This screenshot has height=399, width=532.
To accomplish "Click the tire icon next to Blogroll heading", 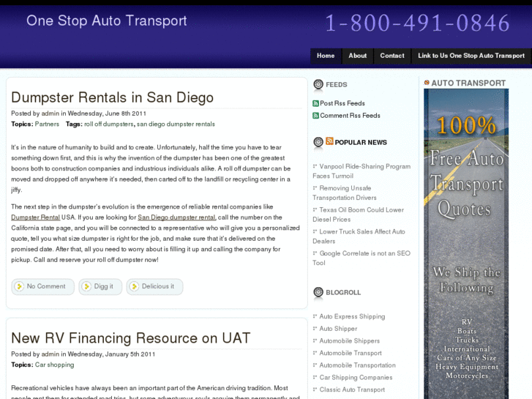I will pos(318,292).
